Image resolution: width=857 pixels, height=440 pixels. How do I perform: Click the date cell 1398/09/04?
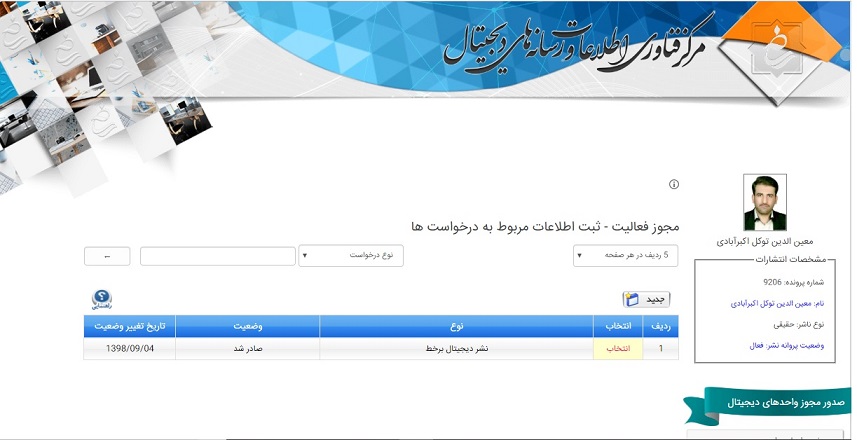(x=130, y=349)
